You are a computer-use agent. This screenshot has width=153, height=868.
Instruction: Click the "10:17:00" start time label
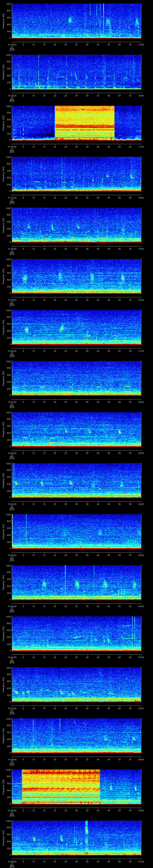click(x=12, y=197)
